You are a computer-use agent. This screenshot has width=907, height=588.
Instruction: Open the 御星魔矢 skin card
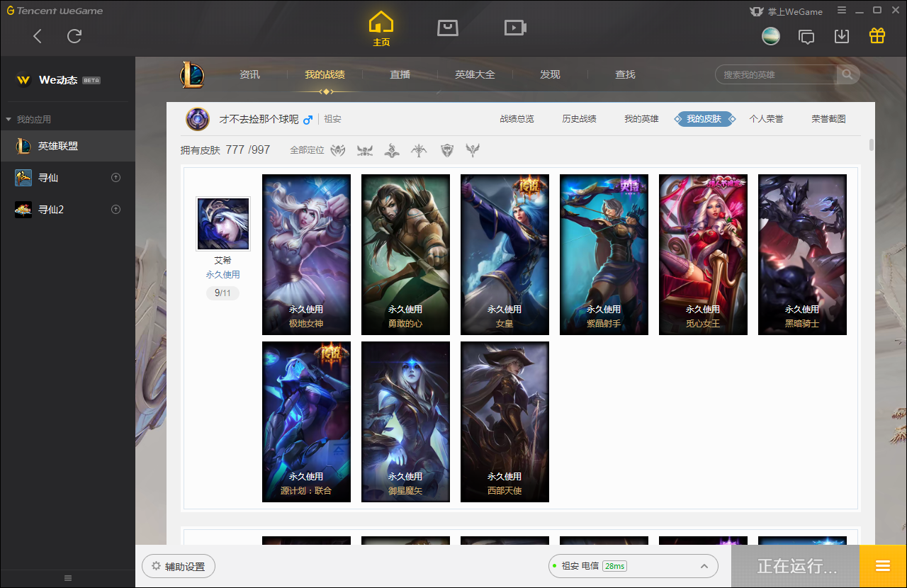[x=405, y=422]
